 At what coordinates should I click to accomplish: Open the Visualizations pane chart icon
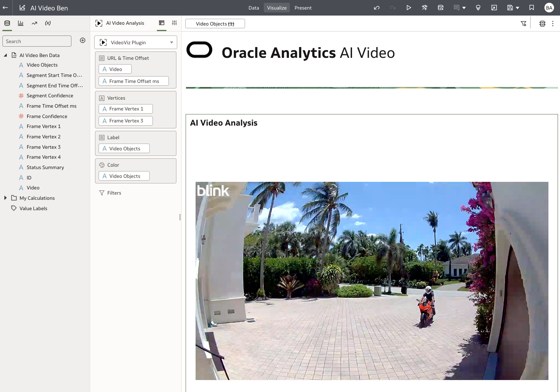(x=21, y=23)
